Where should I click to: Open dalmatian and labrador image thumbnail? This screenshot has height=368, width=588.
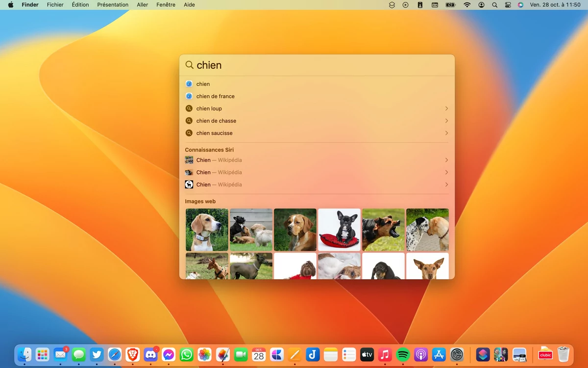coord(427,230)
